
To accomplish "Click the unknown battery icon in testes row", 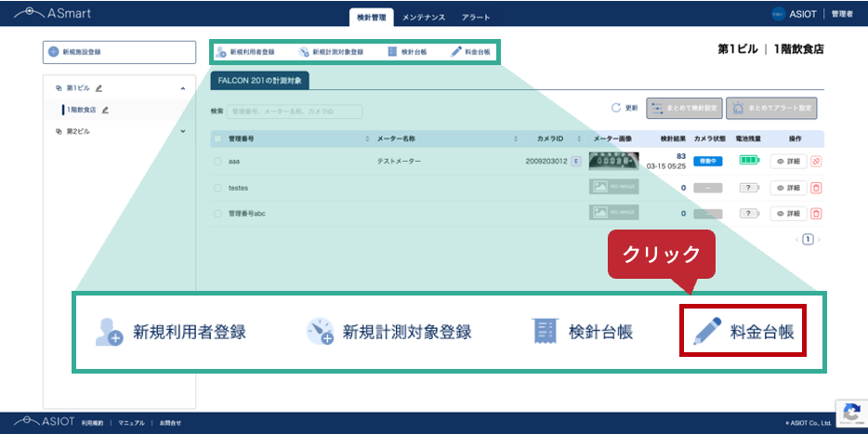I will click(x=750, y=188).
